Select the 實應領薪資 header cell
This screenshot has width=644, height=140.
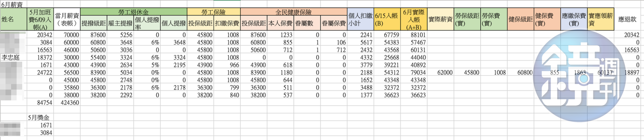(x=601, y=19)
